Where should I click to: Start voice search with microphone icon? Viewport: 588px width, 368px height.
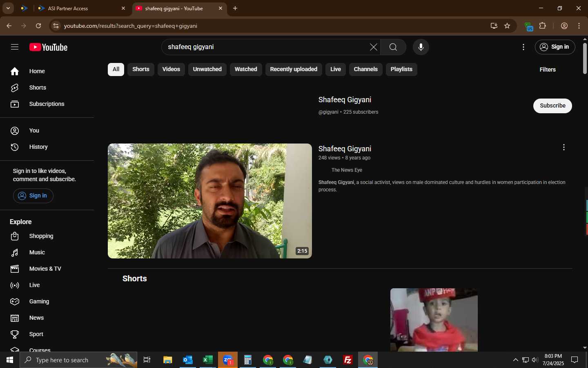[x=421, y=47]
